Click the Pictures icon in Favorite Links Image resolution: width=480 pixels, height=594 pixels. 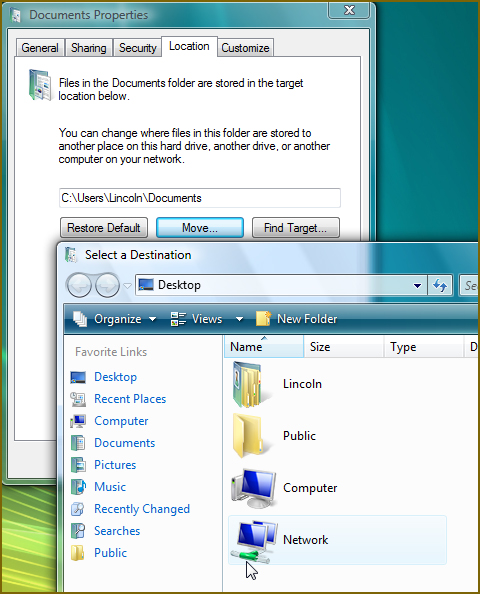78,465
